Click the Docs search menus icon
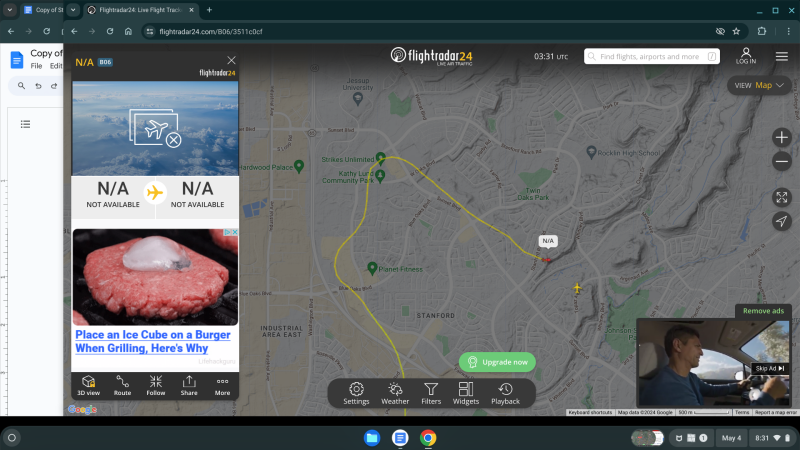Screen dimensions: 800x450 21,86
